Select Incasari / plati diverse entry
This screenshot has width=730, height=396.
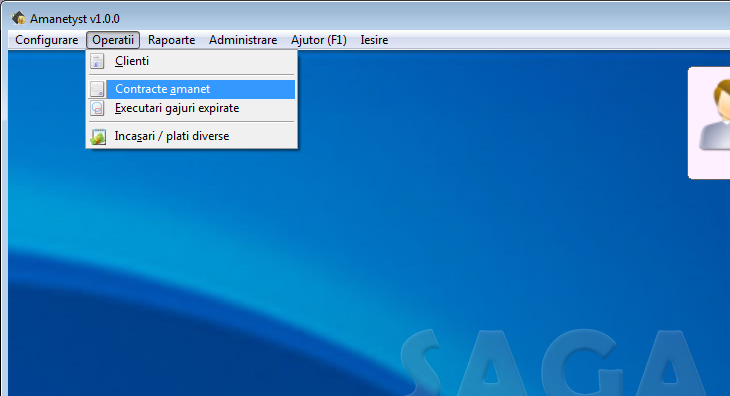[x=191, y=136]
